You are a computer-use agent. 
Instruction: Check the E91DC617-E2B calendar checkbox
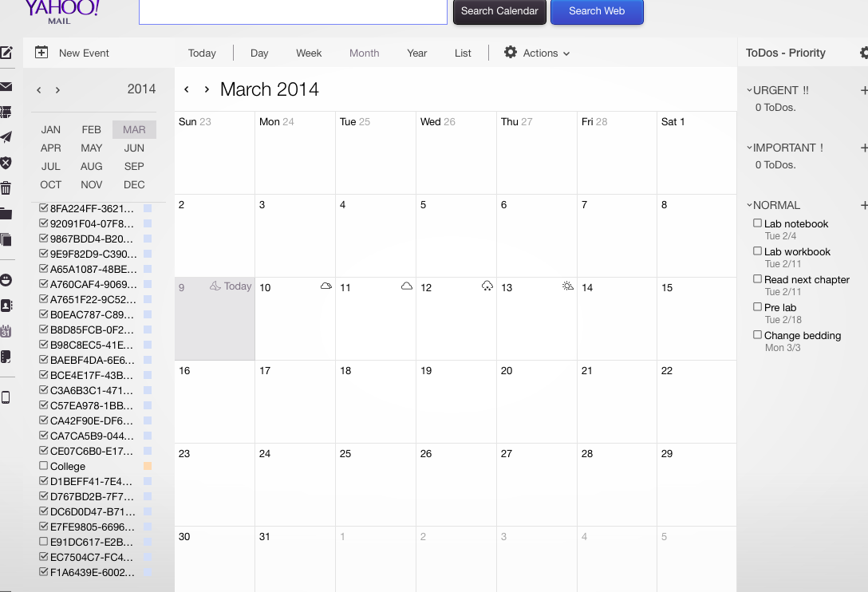(43, 542)
